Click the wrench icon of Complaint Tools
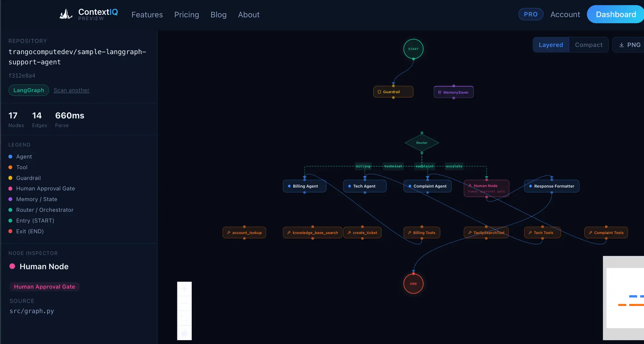Viewport: 644px width, 344px height. 591,233
